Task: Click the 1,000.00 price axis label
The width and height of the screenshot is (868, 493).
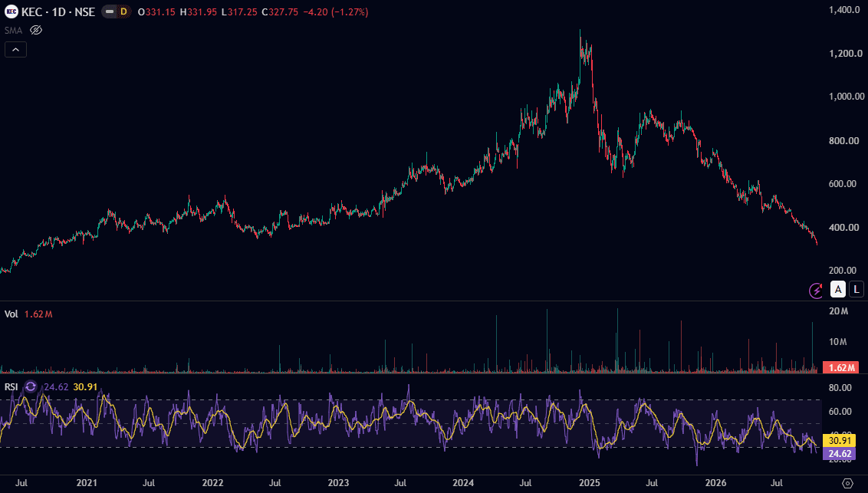Action: click(x=847, y=97)
